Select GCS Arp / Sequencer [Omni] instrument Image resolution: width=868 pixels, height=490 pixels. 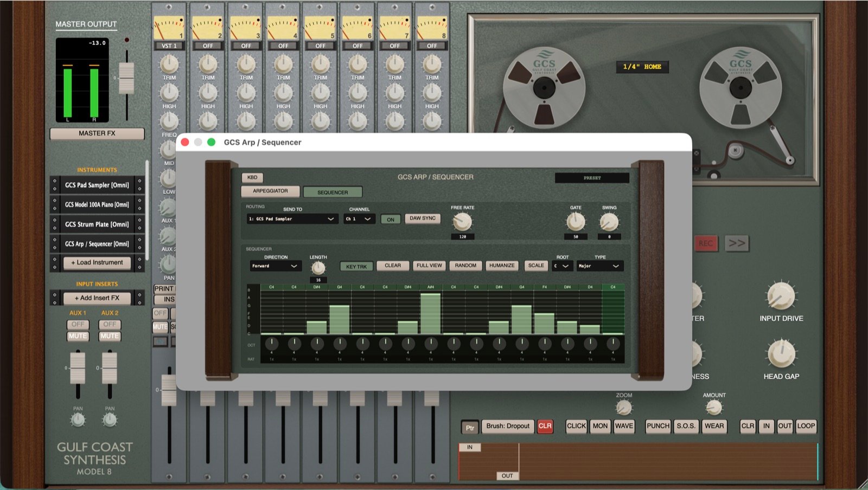[x=97, y=244]
